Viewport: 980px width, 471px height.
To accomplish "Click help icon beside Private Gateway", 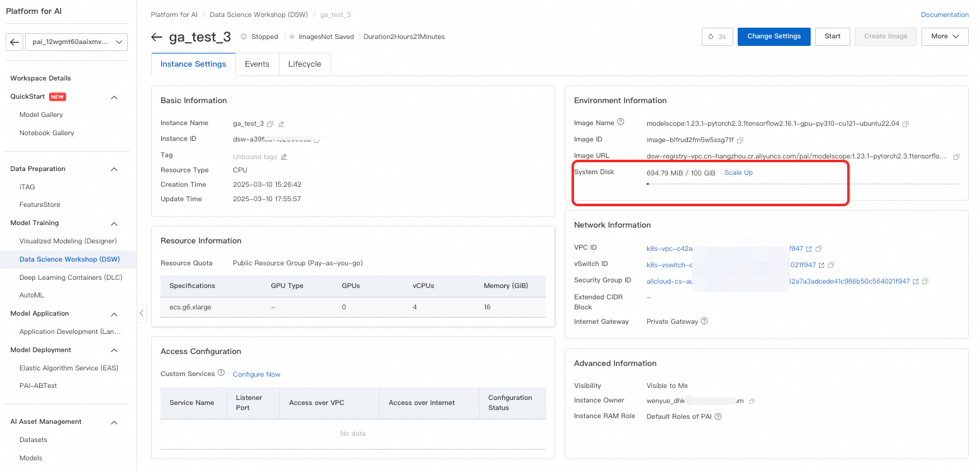I will pyautogui.click(x=704, y=321).
